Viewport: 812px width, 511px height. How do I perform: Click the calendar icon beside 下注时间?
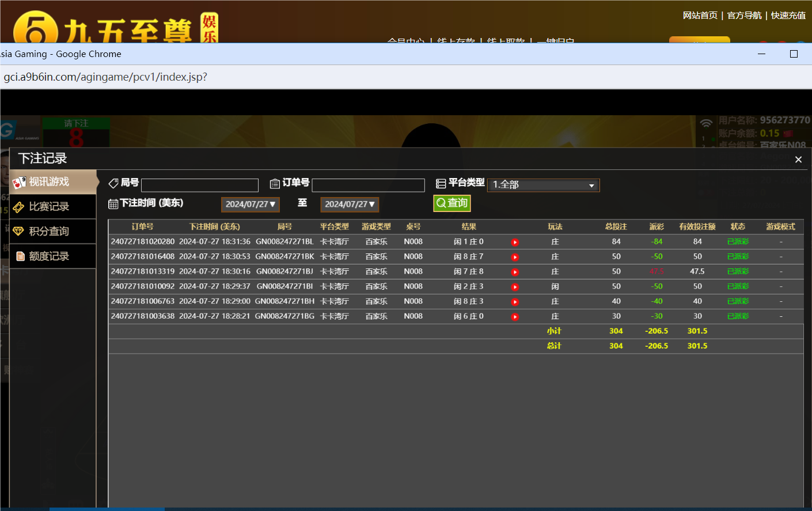pos(113,204)
